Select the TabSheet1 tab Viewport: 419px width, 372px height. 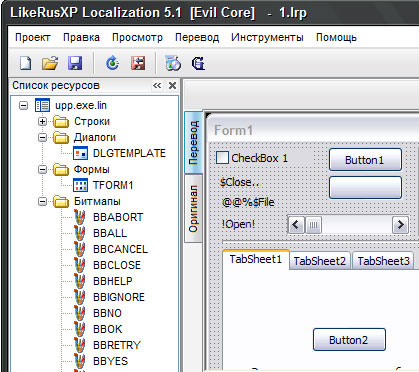click(x=256, y=259)
